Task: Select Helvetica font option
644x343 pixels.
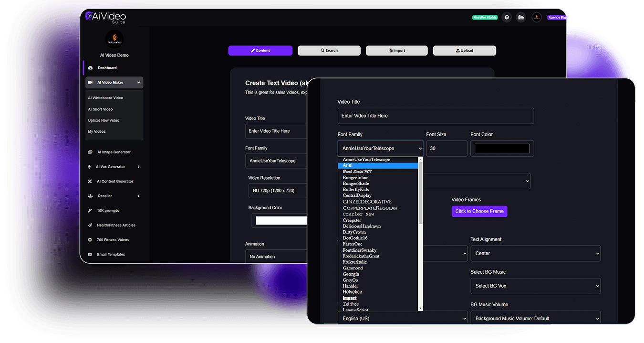Action: point(378,292)
